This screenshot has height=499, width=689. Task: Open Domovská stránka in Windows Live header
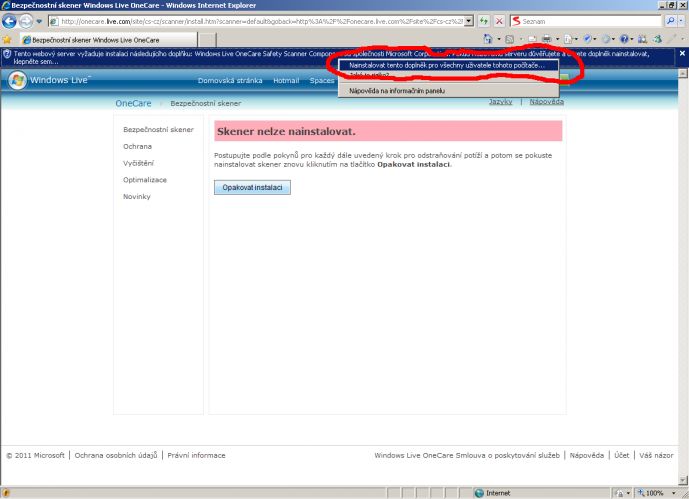(x=230, y=81)
